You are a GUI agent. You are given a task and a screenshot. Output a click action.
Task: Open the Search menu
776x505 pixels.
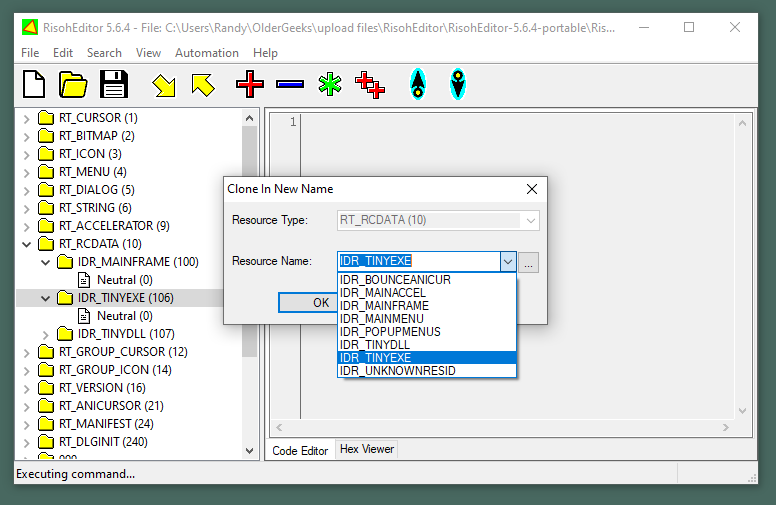[x=104, y=53]
